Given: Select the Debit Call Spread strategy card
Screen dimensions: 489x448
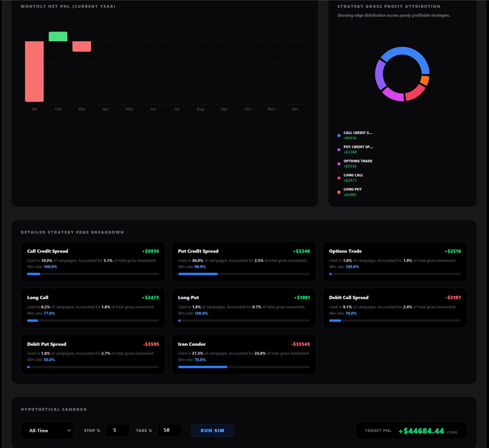Looking at the screenshot, I should tap(395, 308).
